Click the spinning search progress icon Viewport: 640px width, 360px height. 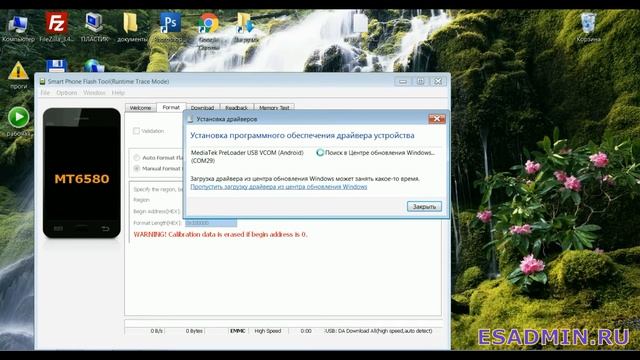click(320, 153)
